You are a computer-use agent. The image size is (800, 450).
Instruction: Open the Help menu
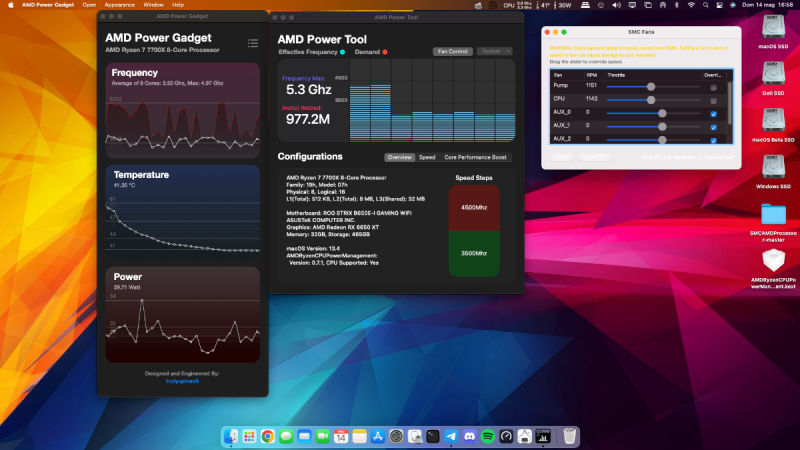[178, 5]
